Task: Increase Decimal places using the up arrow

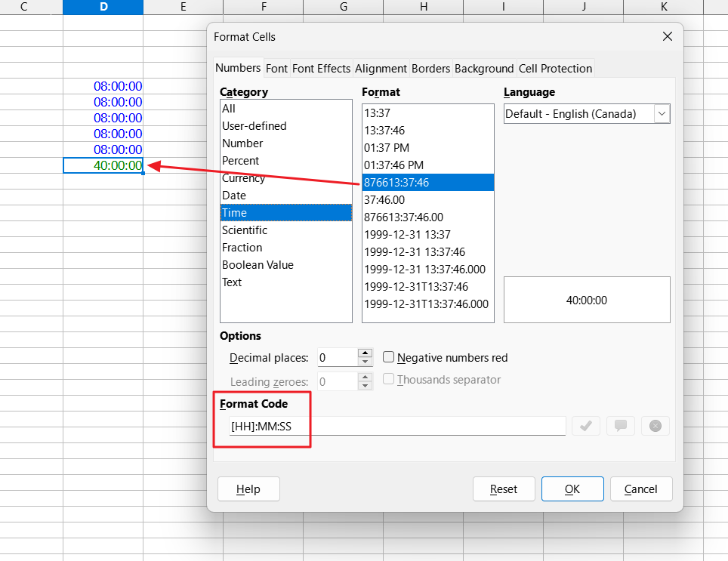Action: coord(364,353)
